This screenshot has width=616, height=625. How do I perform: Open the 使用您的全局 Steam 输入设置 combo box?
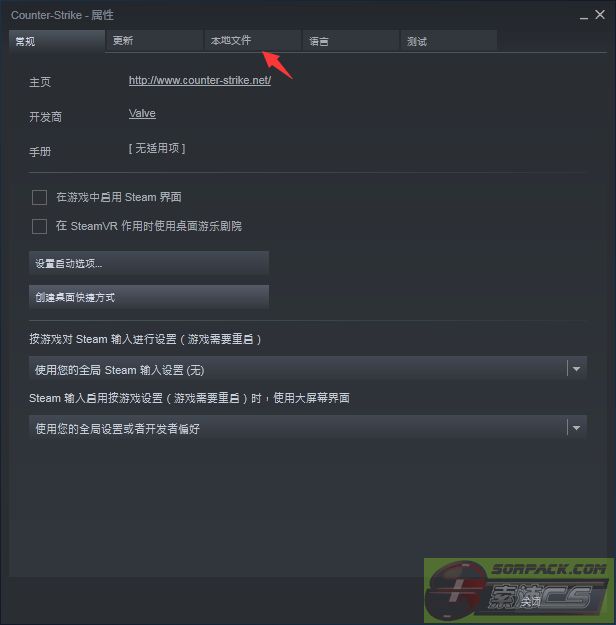click(308, 369)
